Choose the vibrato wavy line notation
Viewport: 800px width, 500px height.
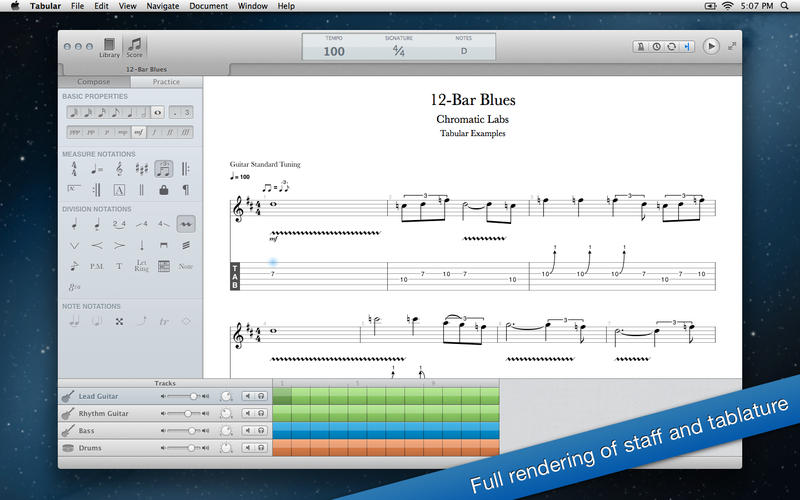[185, 223]
